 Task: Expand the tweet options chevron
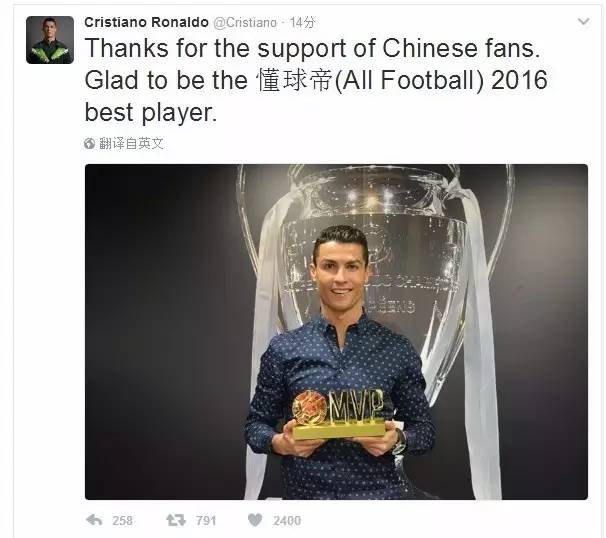(584, 22)
